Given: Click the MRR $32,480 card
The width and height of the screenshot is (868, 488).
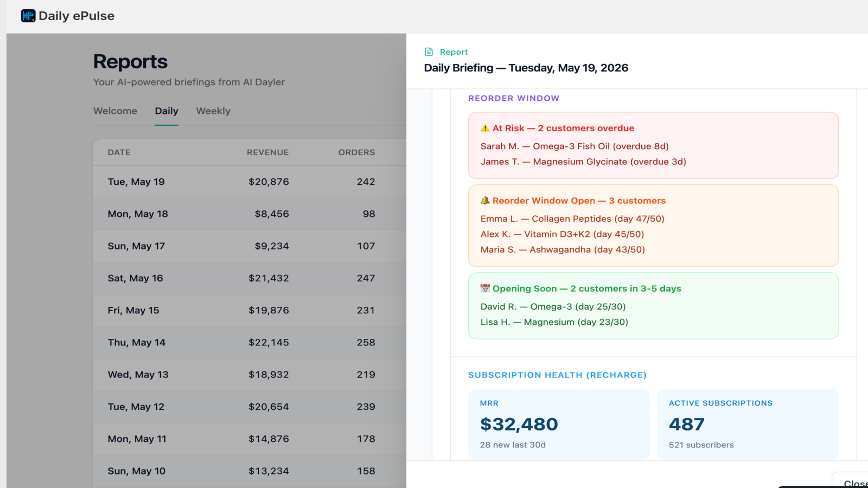Looking at the screenshot, I should (559, 424).
